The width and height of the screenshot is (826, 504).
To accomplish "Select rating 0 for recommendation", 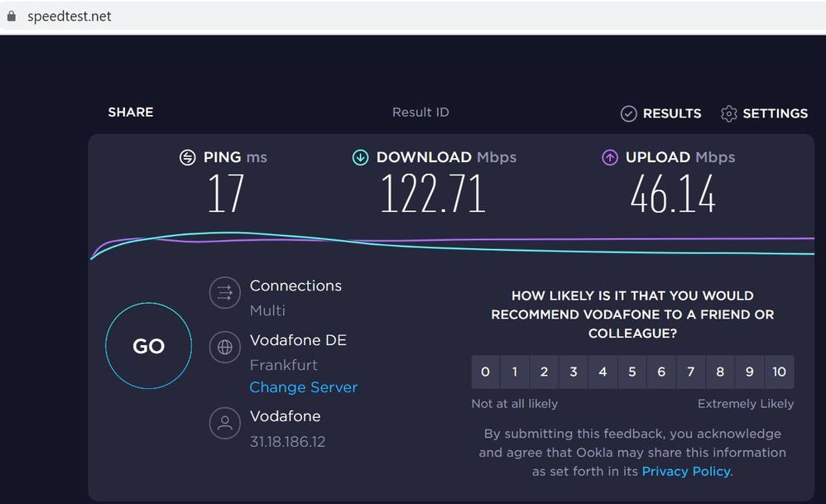I will pyautogui.click(x=485, y=372).
